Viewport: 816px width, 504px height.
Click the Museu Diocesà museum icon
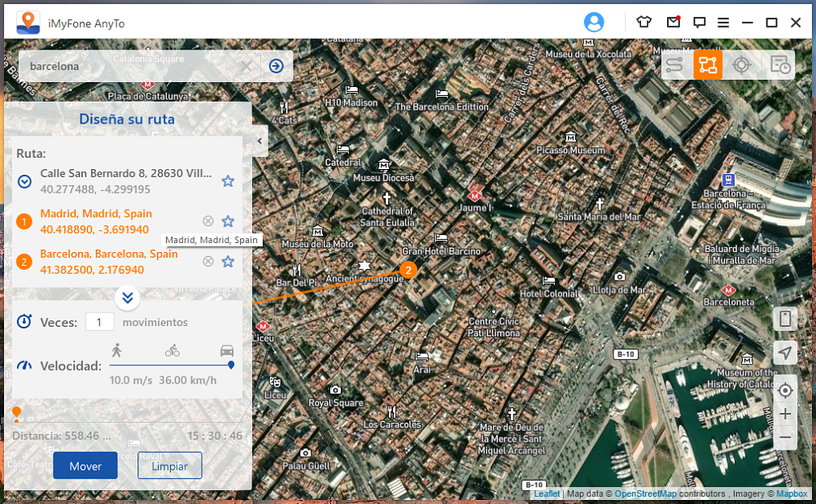(383, 165)
